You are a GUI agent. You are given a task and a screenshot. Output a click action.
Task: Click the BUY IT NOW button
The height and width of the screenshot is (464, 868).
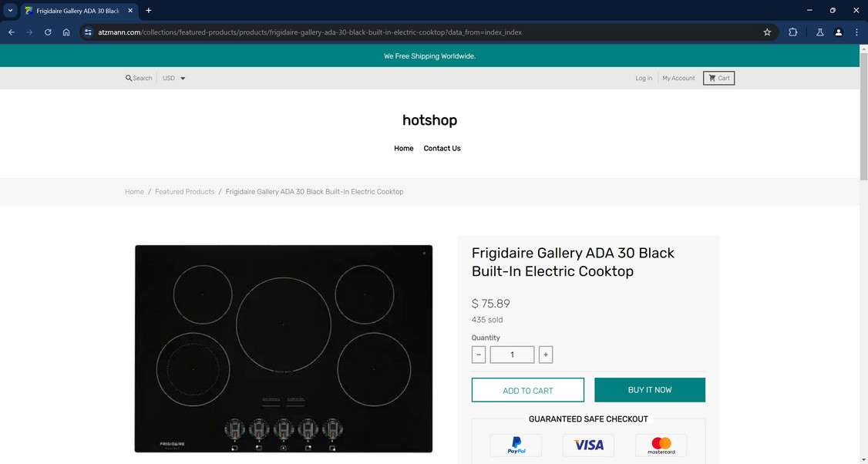(650, 390)
